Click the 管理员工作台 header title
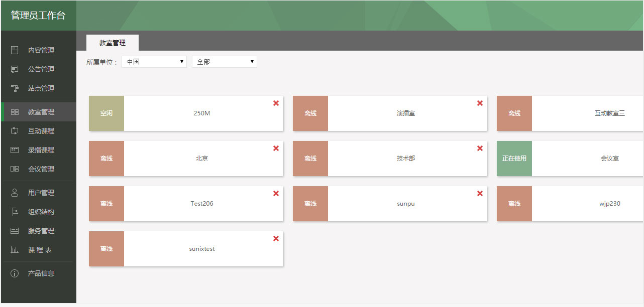The width and height of the screenshot is (644, 307). coord(38,16)
